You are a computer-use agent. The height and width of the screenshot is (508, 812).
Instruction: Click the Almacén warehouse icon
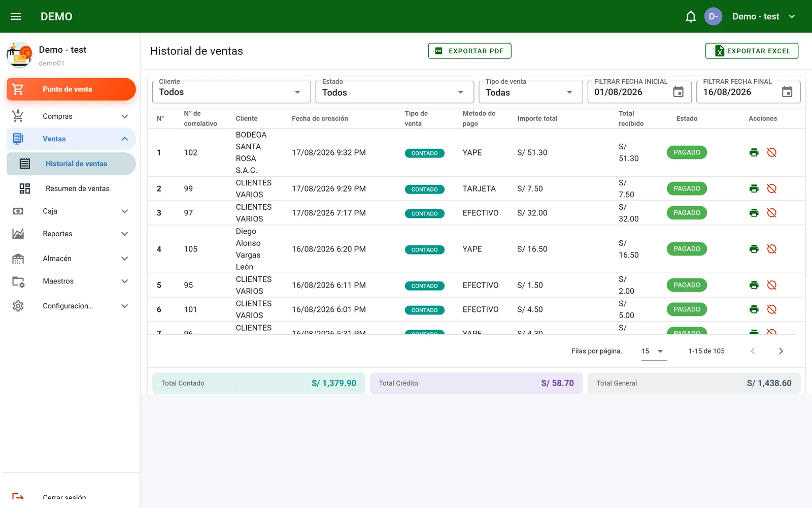(x=18, y=259)
